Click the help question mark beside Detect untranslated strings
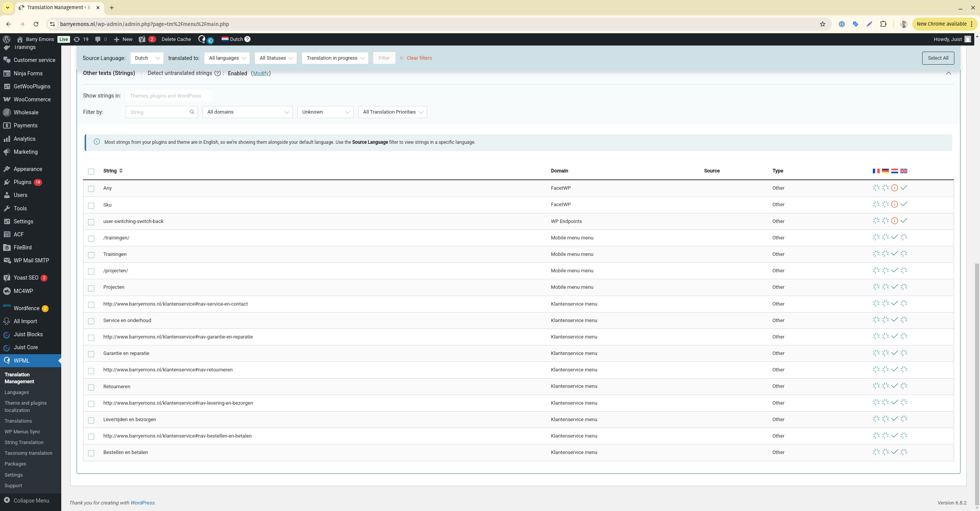This screenshot has height=511, width=980. point(217,73)
